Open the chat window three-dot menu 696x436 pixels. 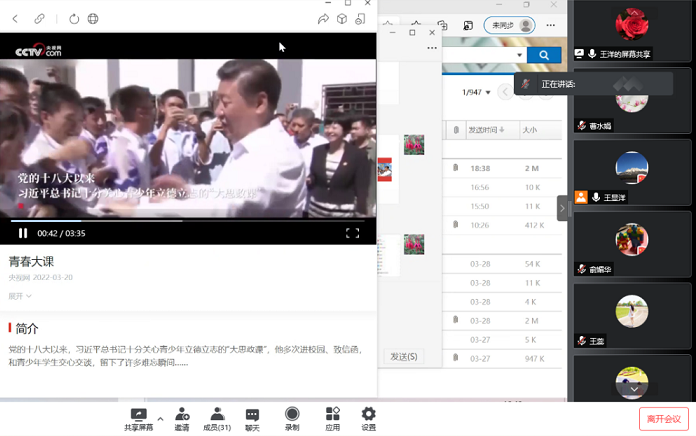432,48
